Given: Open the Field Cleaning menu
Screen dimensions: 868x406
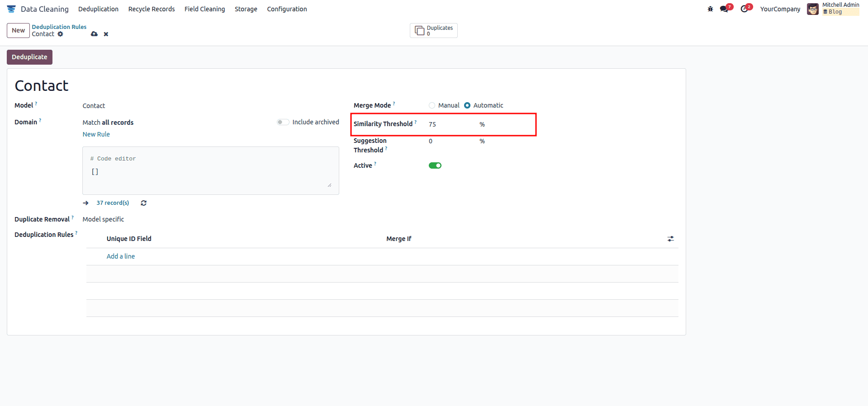Looking at the screenshot, I should click(x=204, y=9).
